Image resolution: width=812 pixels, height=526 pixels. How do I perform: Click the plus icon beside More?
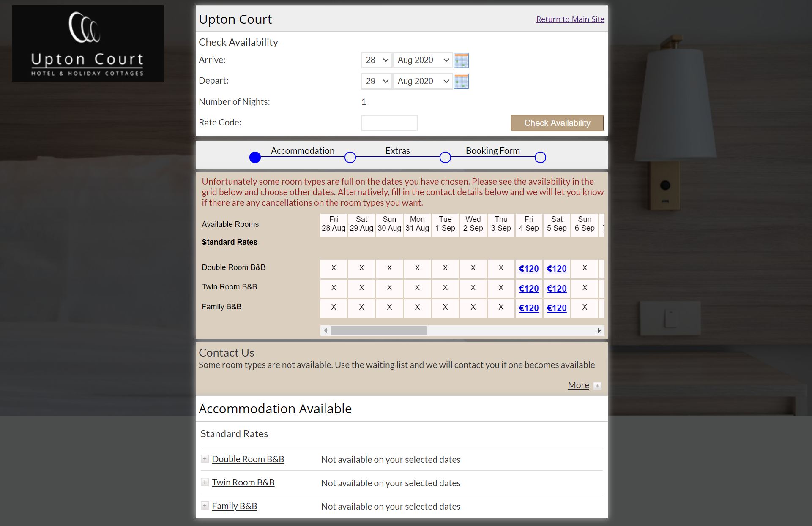(x=597, y=386)
